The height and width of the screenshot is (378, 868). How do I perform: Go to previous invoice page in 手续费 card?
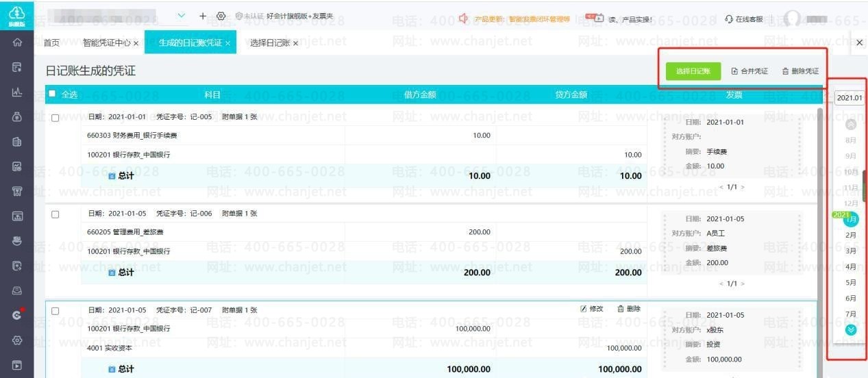[x=721, y=187]
